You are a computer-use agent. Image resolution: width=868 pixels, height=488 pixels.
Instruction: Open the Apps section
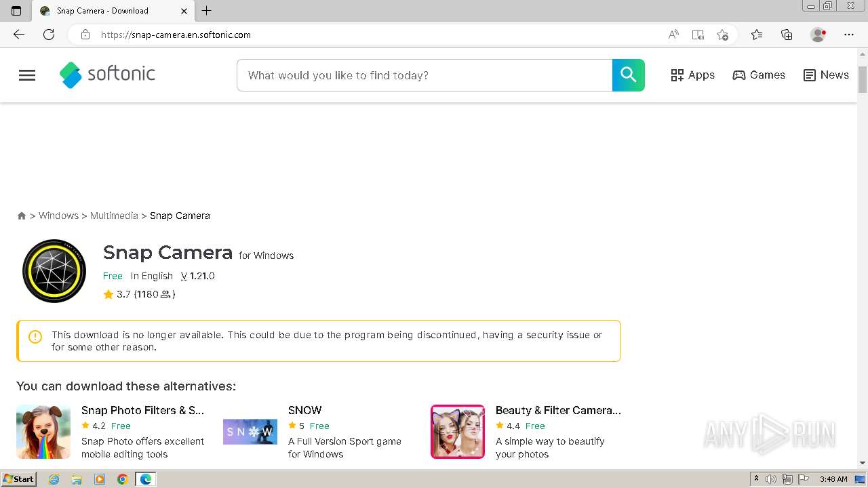point(692,75)
